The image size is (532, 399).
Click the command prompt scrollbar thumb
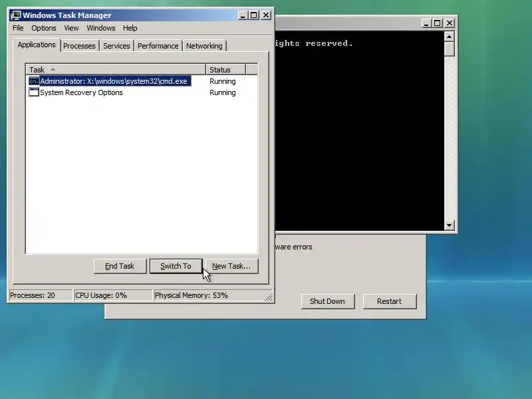pyautogui.click(x=450, y=49)
